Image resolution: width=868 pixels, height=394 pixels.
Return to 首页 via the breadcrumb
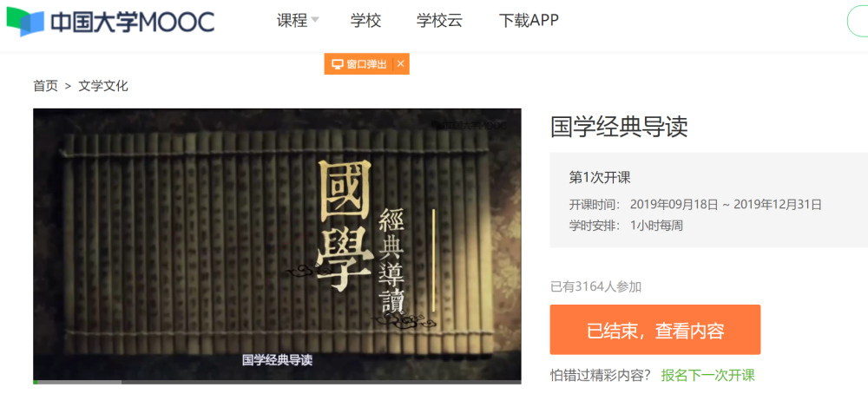pyautogui.click(x=45, y=86)
